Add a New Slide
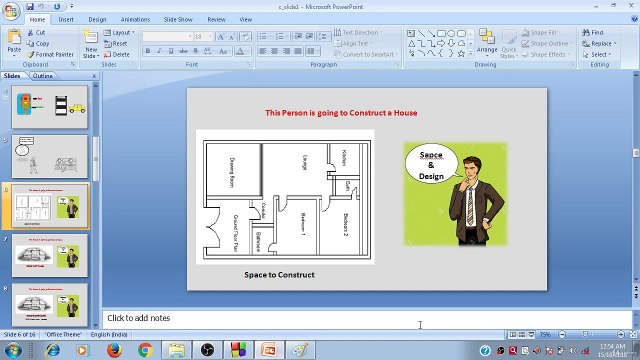 point(91,44)
